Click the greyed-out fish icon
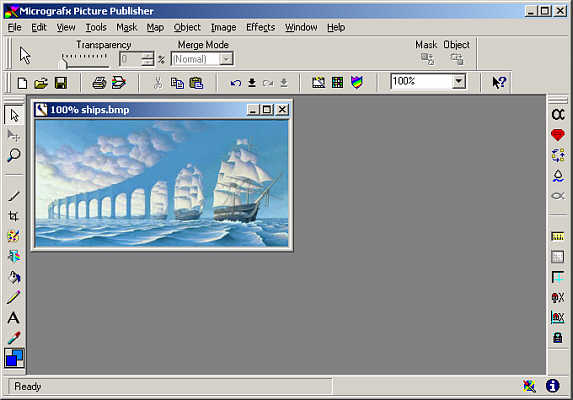The width and height of the screenshot is (573, 400). click(558, 196)
